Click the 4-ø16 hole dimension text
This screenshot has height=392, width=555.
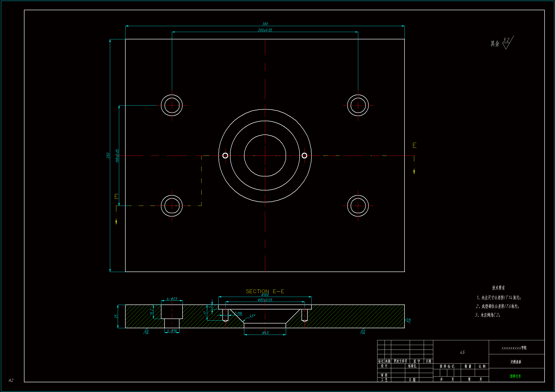(172, 331)
